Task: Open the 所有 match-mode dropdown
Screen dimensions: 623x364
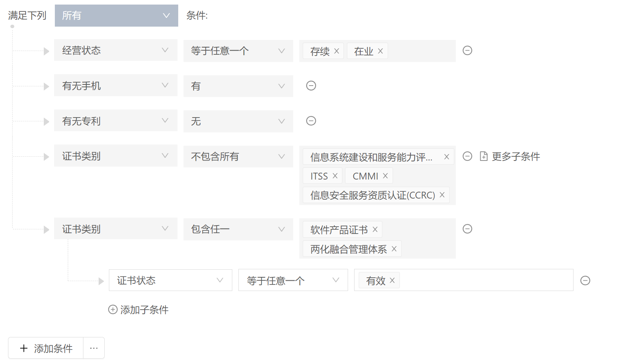Action: pos(116,16)
